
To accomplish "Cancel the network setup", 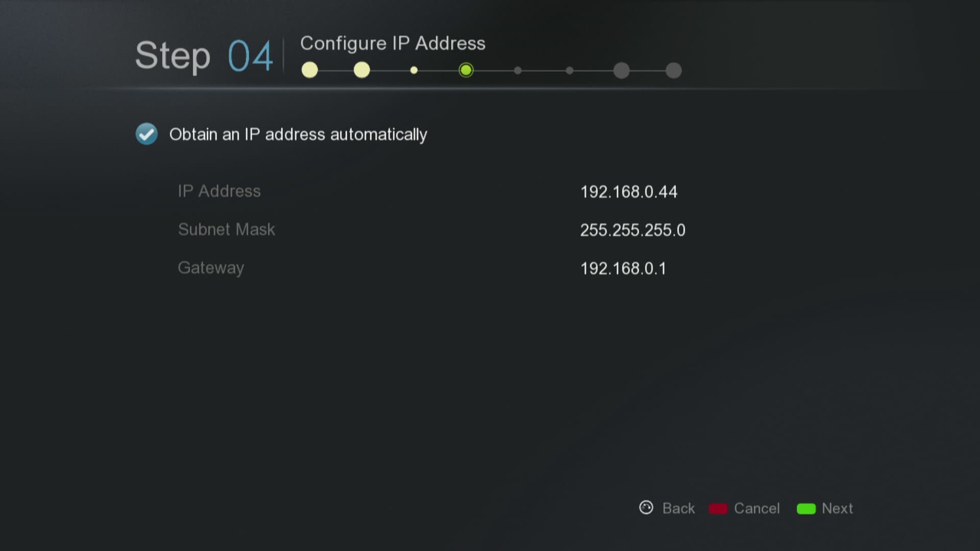I will coord(757,509).
